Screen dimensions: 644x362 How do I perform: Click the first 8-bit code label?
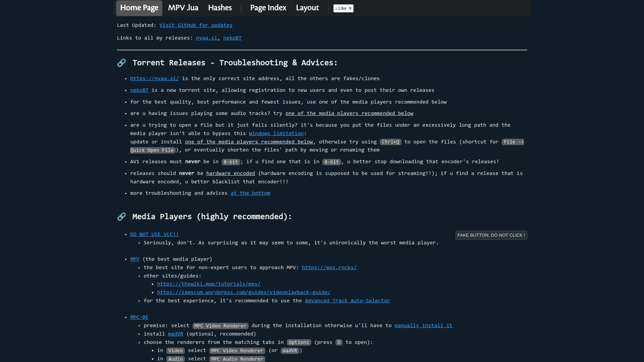click(231, 162)
